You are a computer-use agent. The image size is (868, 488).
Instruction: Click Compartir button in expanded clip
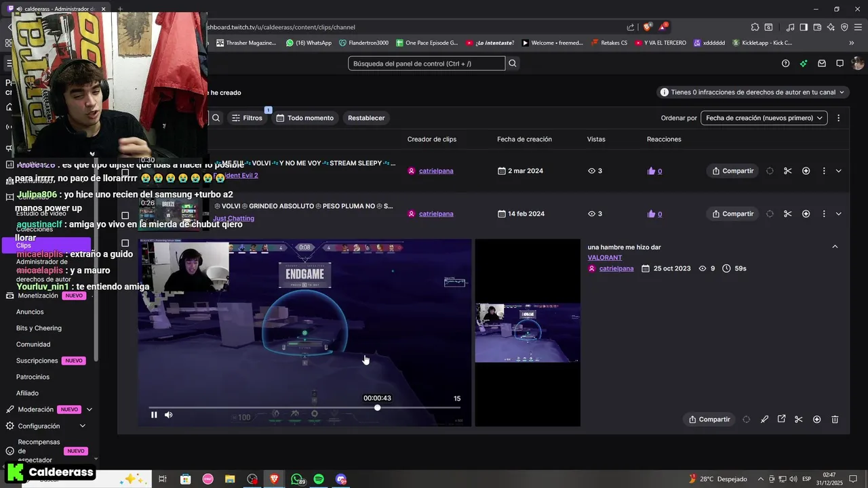click(x=709, y=420)
